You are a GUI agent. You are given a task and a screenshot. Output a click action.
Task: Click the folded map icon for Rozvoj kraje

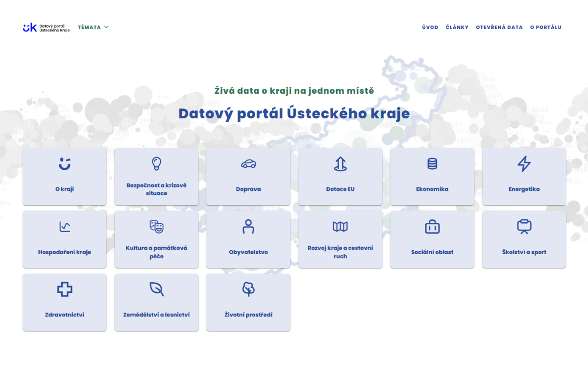(340, 227)
